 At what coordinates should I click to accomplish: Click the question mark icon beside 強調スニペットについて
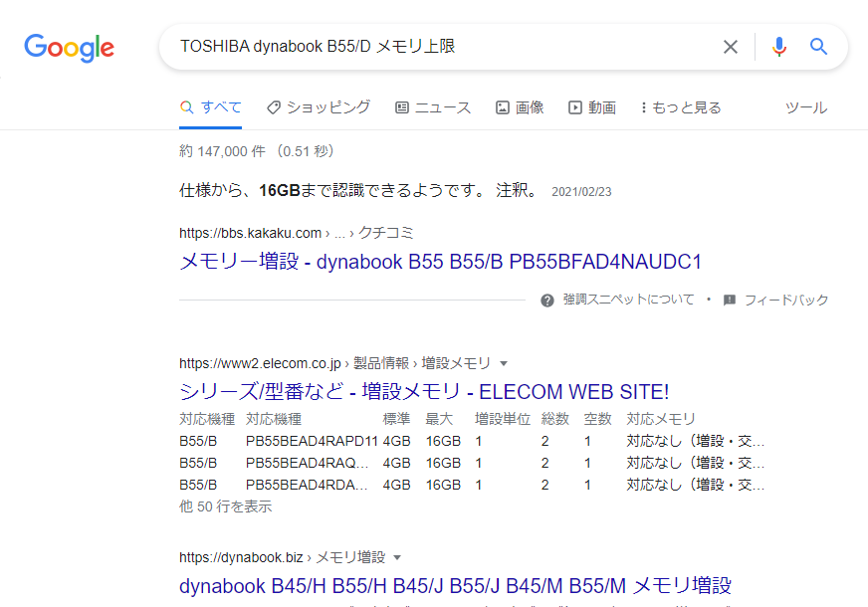pos(546,300)
